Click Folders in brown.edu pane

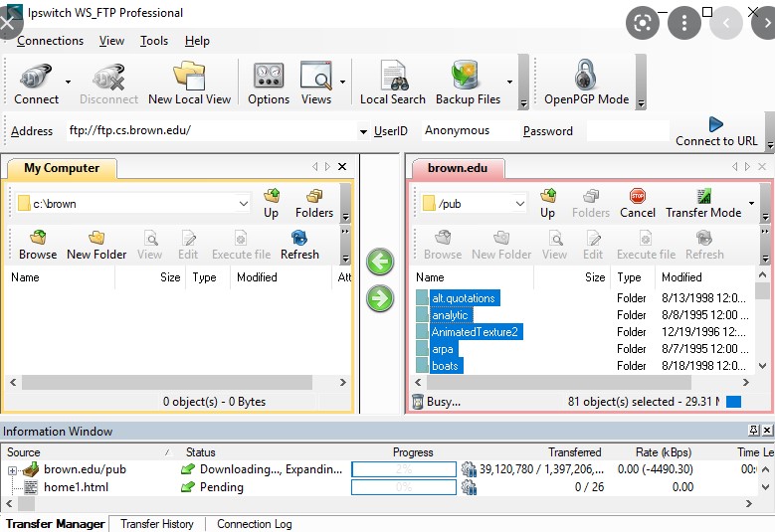pos(591,203)
